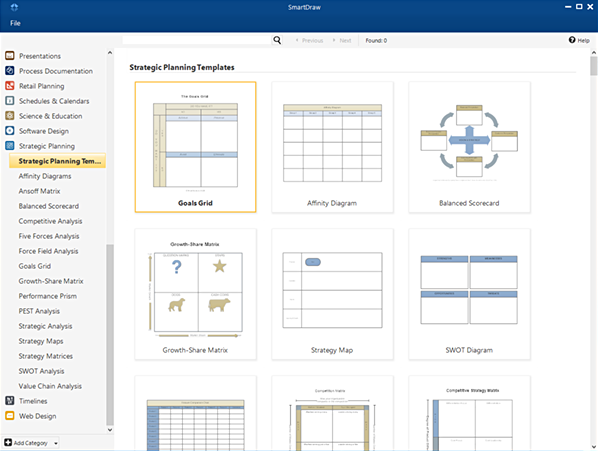Click the Software Design category icon

click(10, 131)
